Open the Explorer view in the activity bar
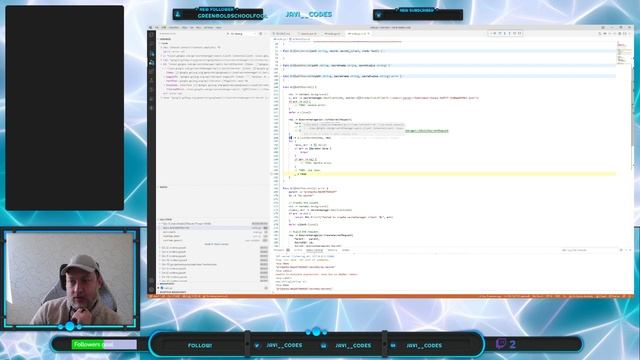This screenshot has width=640, height=360. [151, 35]
